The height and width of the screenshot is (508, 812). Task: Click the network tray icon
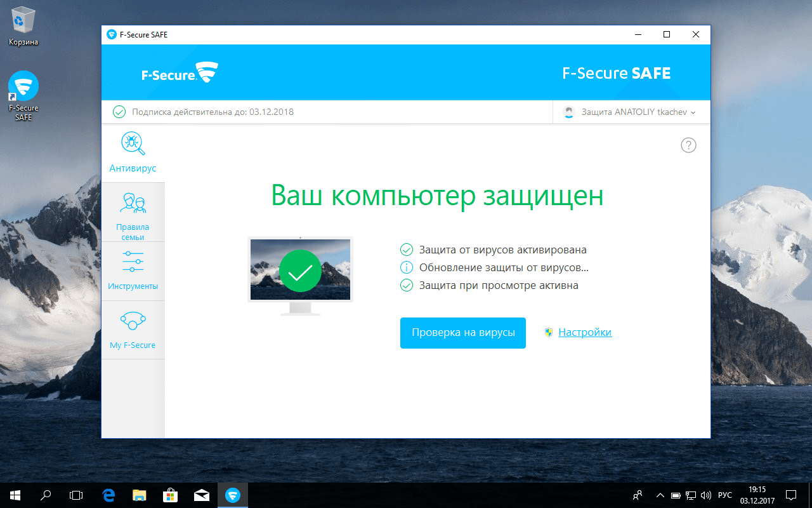(691, 495)
